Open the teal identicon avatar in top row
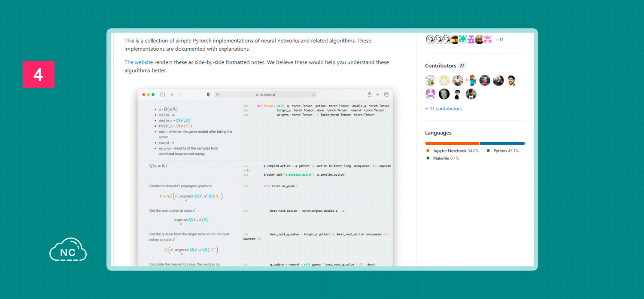 pyautogui.click(x=463, y=40)
